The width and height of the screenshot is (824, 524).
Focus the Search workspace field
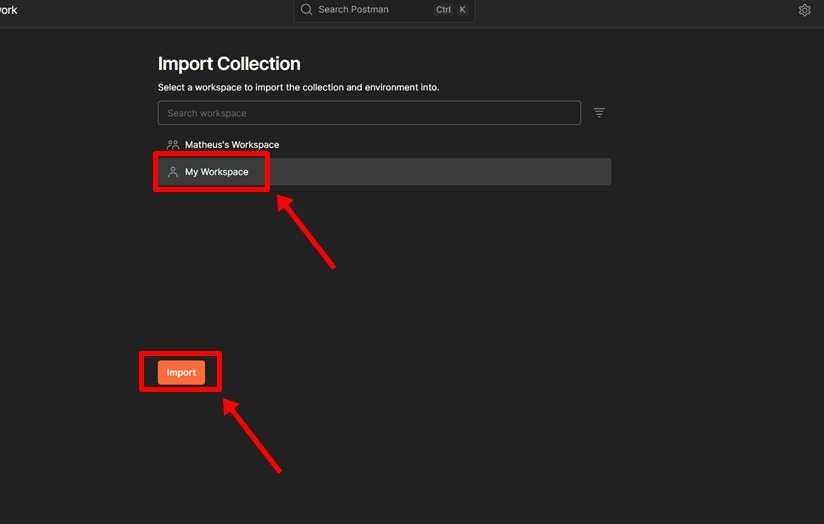click(x=369, y=113)
